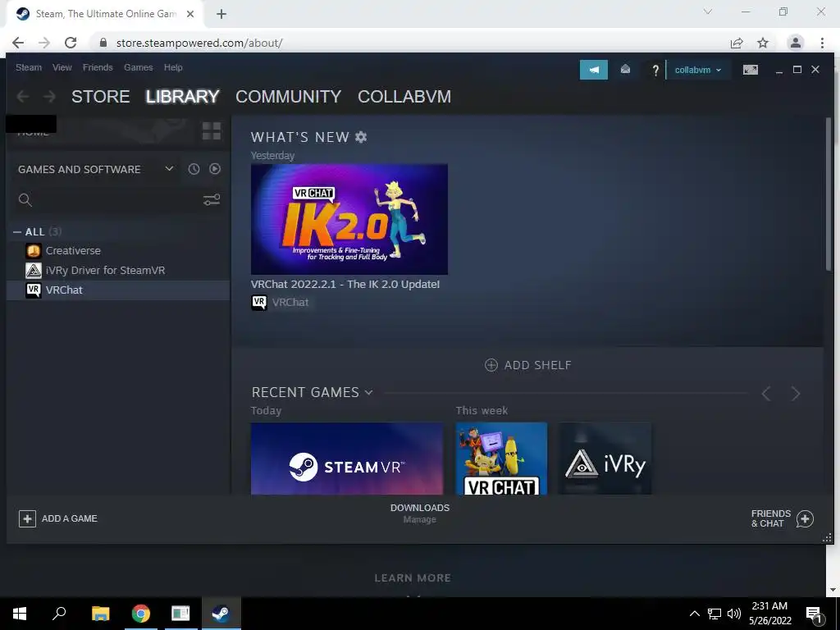This screenshot has height=630, width=840.
Task: Reload the Chrome page
Action: [71, 43]
